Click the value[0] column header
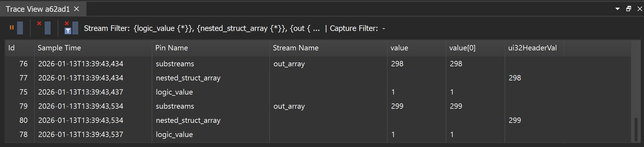The height and width of the screenshot is (147, 644). click(x=476, y=48)
